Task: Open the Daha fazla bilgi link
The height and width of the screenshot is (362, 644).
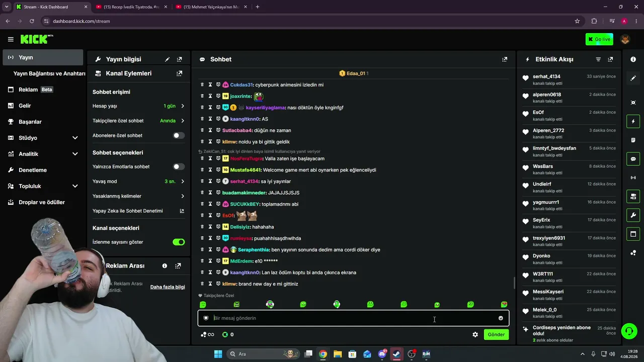Action: coord(168,287)
